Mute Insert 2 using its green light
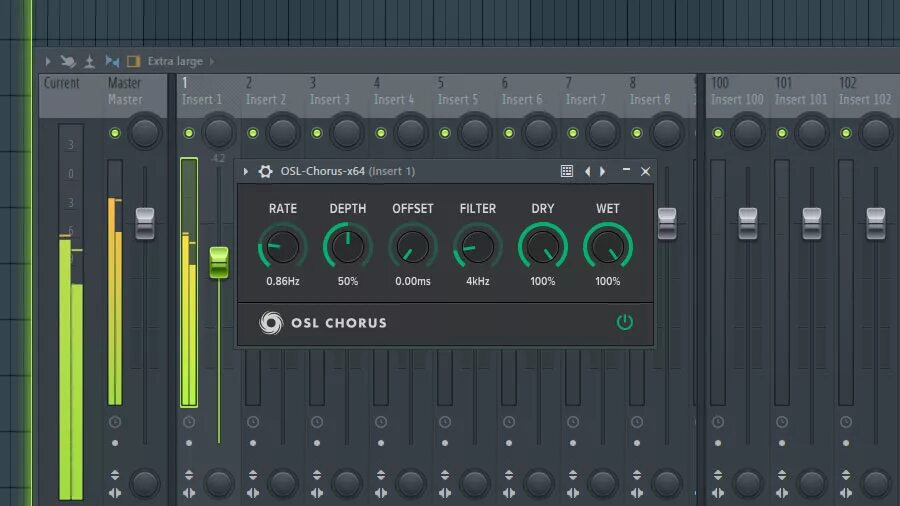 253,133
